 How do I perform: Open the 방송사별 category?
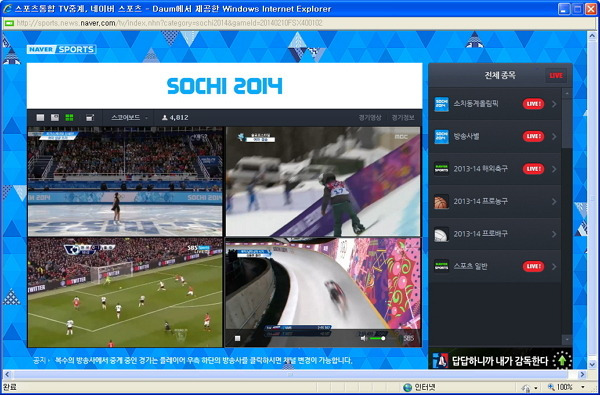click(495, 137)
